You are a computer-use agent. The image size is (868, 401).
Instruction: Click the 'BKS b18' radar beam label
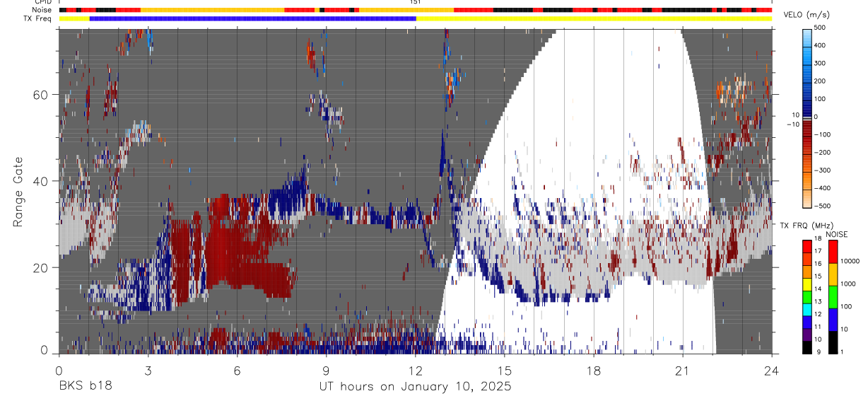85,387
